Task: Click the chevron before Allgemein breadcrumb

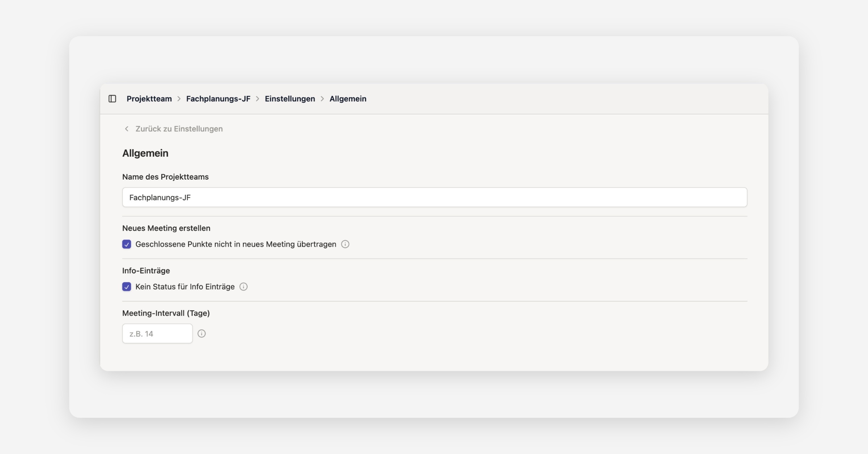Action: [322, 98]
